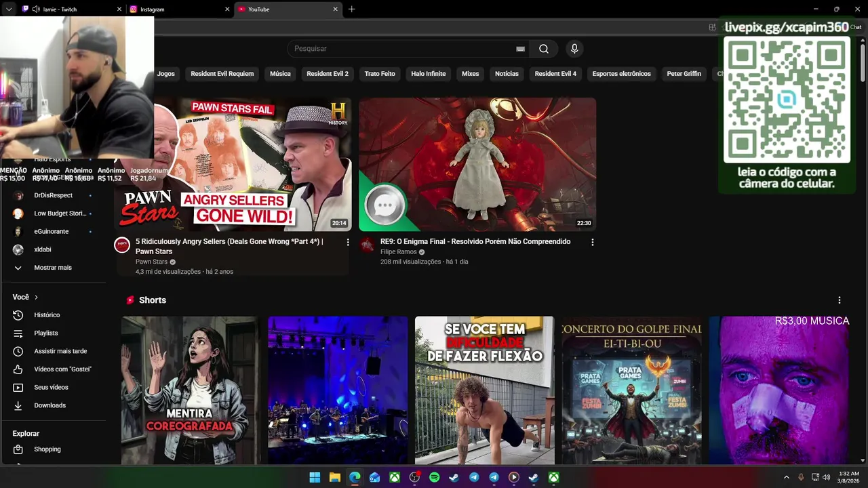Select the Resident Evil 4 chip

point(555,74)
